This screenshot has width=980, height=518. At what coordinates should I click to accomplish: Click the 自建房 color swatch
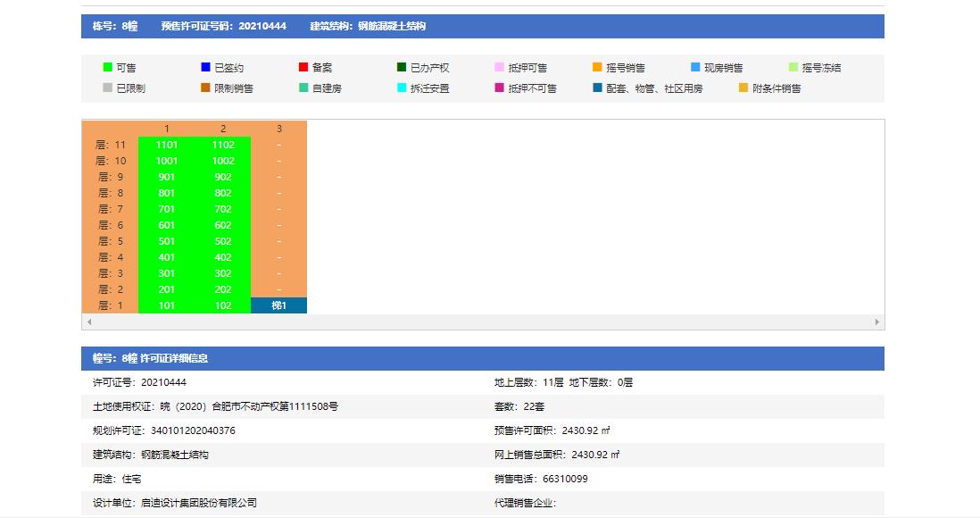coord(302,88)
